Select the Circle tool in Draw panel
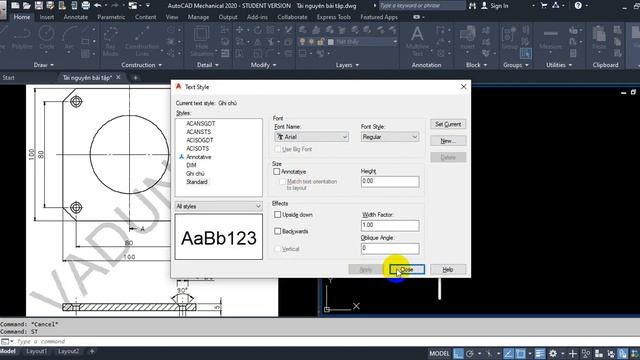640x360 pixels. click(x=47, y=38)
